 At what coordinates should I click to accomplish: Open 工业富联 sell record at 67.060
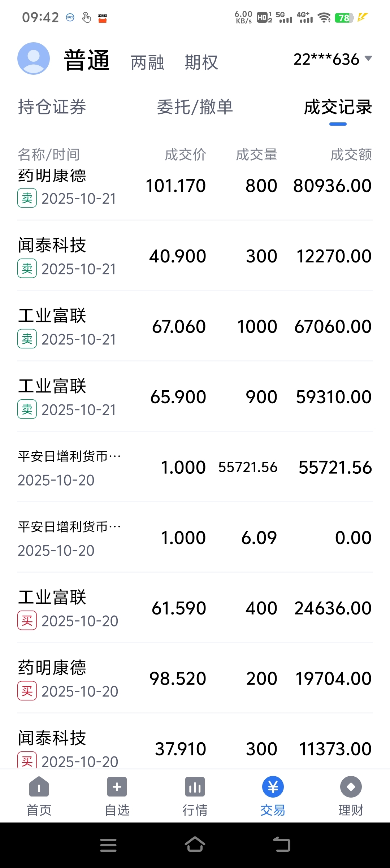pyautogui.click(x=195, y=326)
